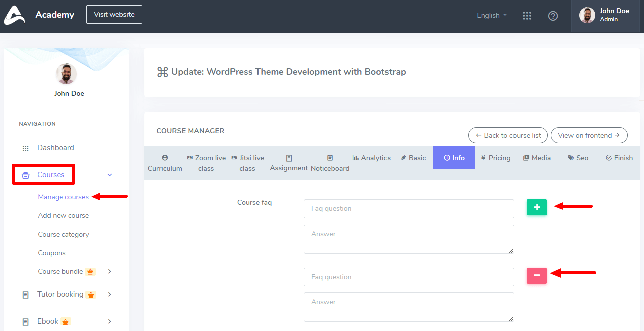
Task: Open the Zoom live class tab
Action: [x=206, y=163]
